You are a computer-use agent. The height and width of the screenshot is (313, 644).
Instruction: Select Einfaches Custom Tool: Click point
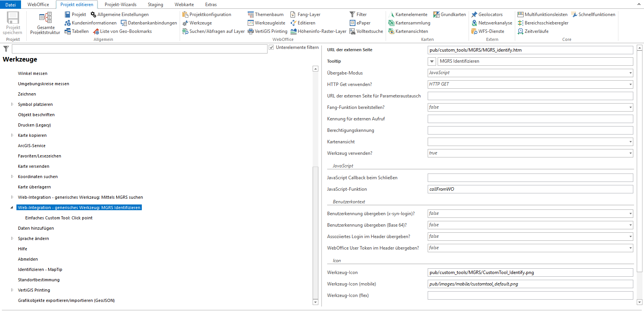coord(59,218)
